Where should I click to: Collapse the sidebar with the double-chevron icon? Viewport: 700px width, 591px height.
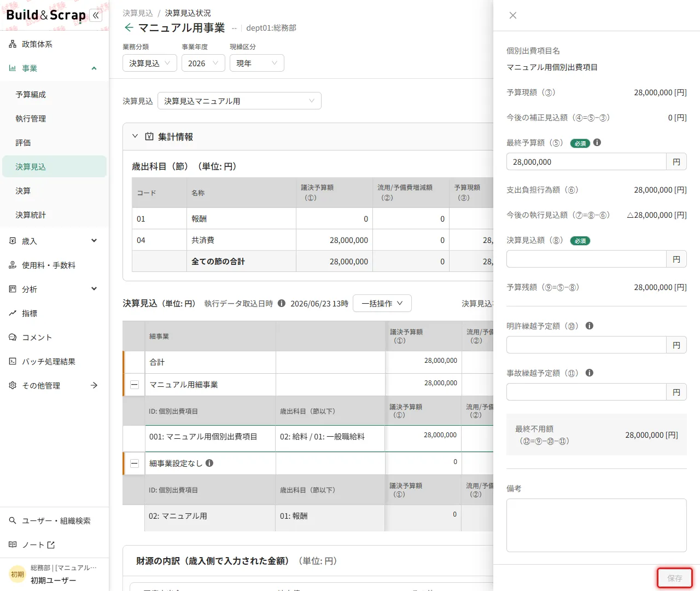click(96, 15)
